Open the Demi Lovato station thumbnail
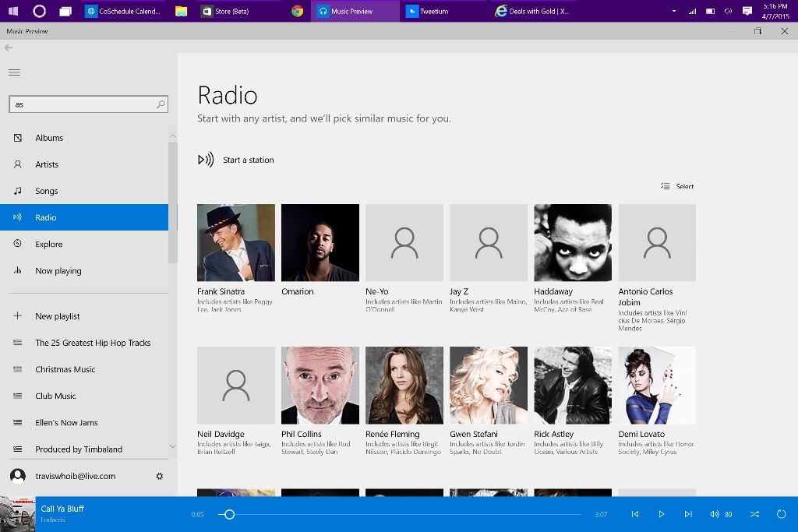 [657, 386]
